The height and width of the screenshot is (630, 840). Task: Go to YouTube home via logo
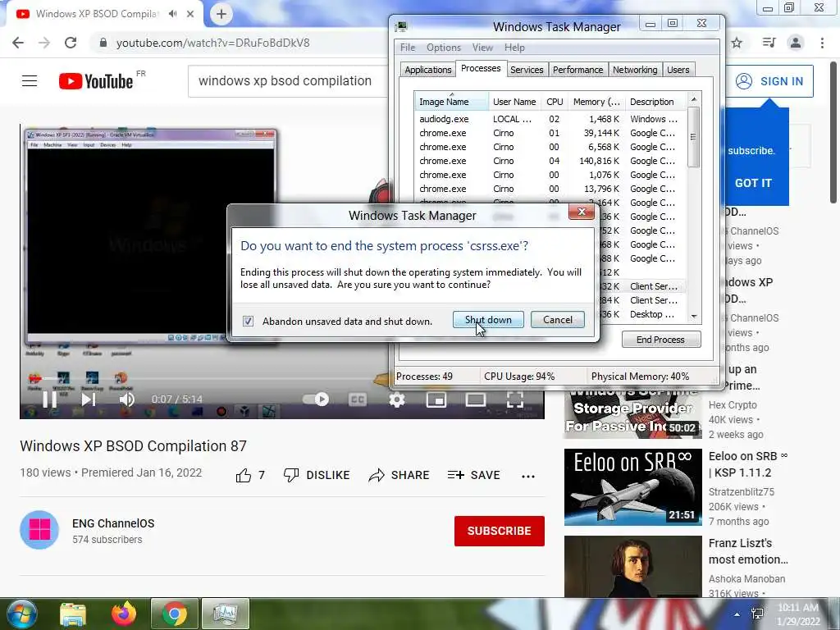(96, 81)
